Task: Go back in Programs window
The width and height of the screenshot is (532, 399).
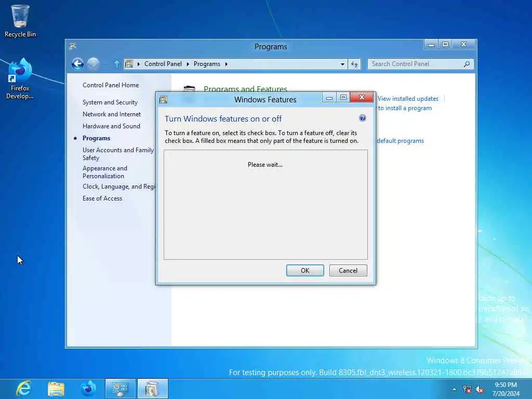Action: 78,64
